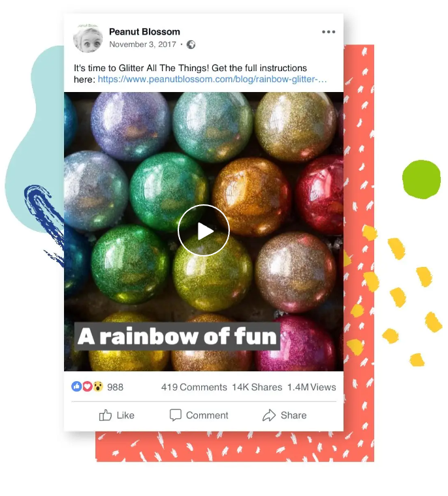Click the blue thumbs-up reaction icon
448x496 pixels.
coord(76,386)
